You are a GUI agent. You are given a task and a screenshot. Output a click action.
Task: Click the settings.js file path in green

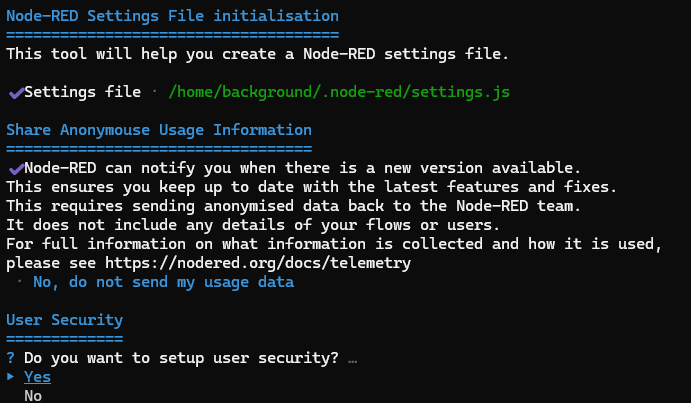[339, 92]
